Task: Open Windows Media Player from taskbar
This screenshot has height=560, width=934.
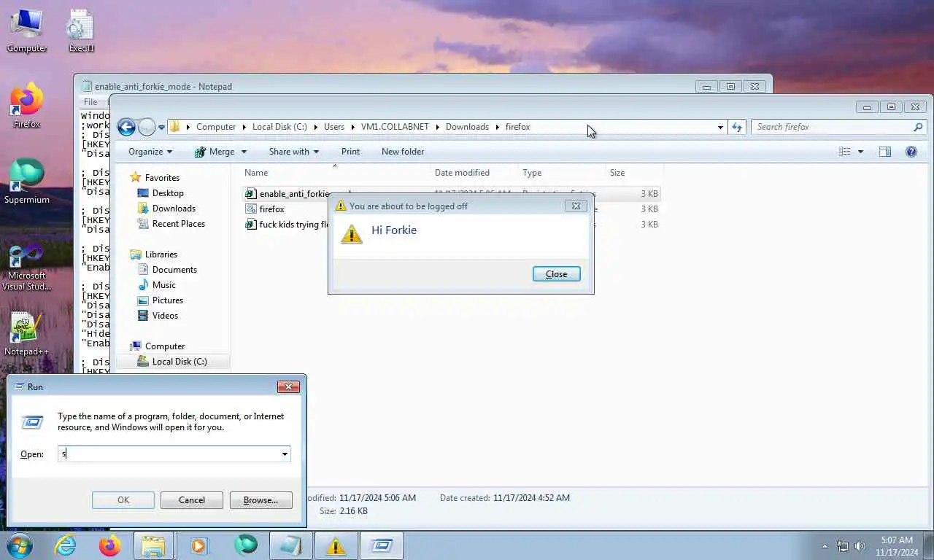Action: (198, 545)
